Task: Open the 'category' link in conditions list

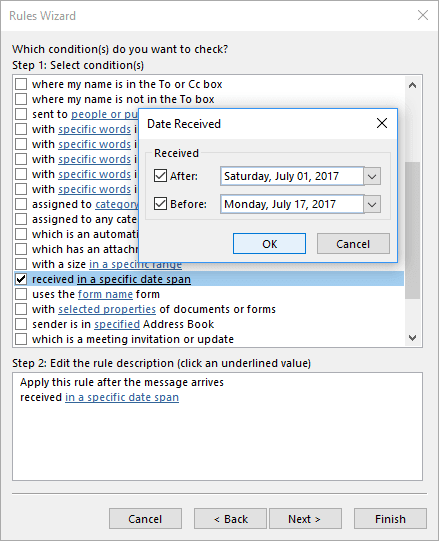Action: pos(117,204)
